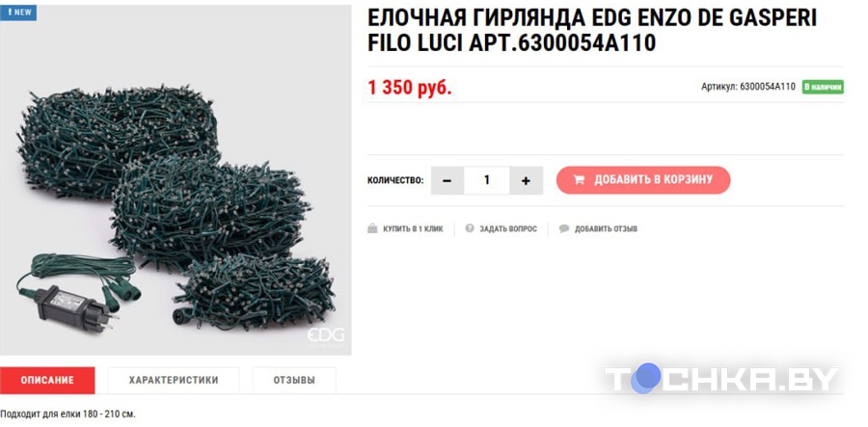Click the Задать вопрос link
Image resolution: width=868 pixels, height=427 pixels.
pos(508,229)
